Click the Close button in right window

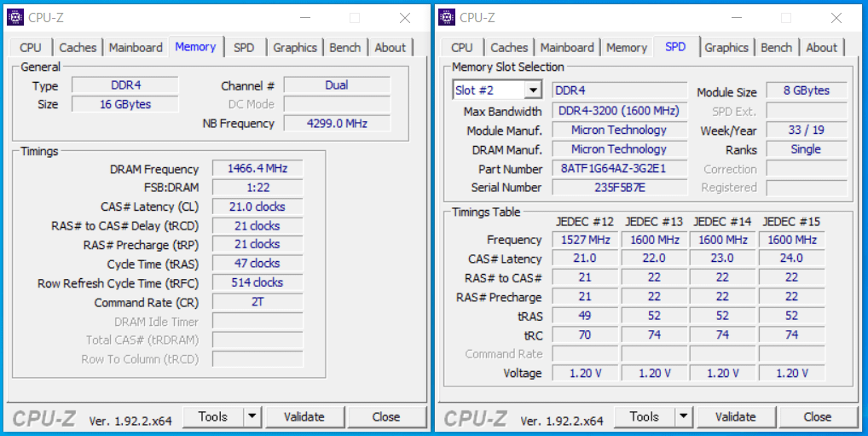pos(818,416)
